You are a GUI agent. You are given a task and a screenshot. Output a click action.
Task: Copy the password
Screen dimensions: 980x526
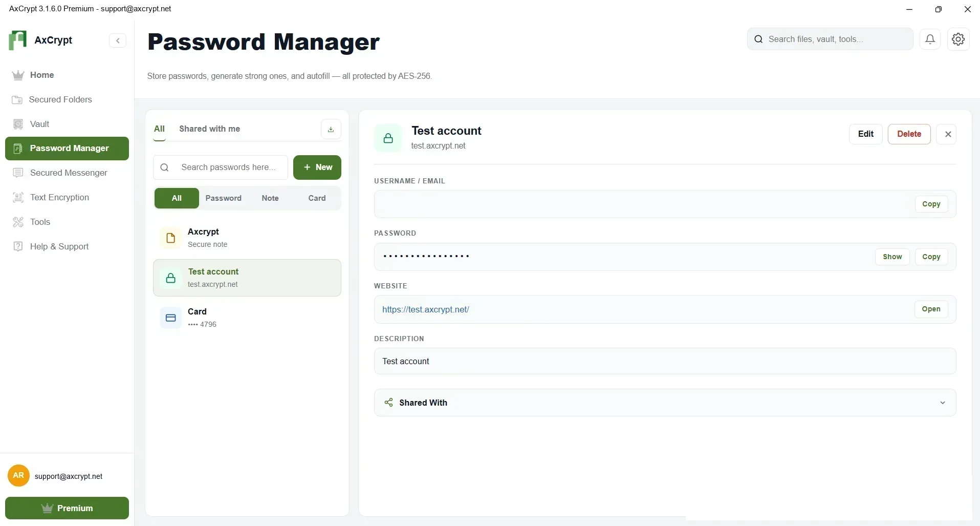931,257
